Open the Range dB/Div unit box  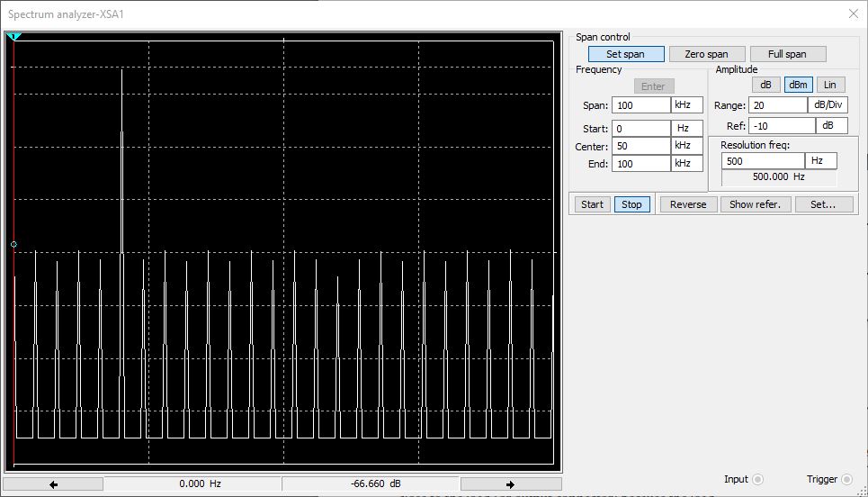click(828, 104)
